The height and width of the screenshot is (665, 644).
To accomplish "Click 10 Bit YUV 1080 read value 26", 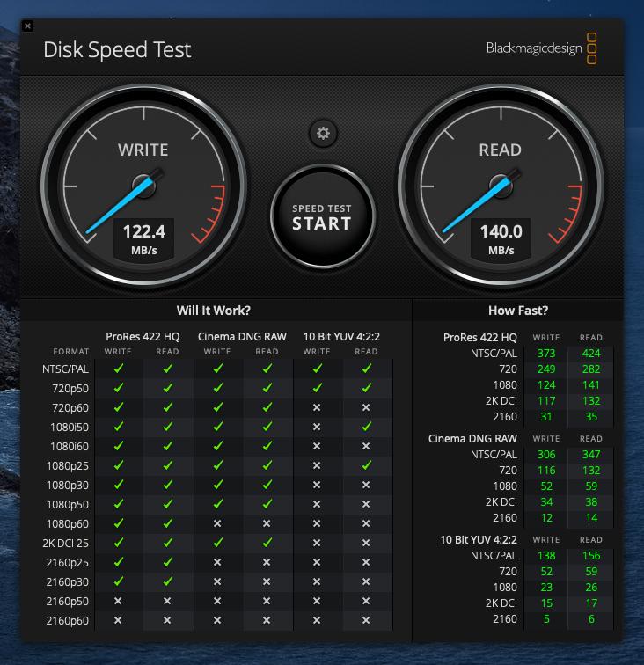I will [x=591, y=588].
